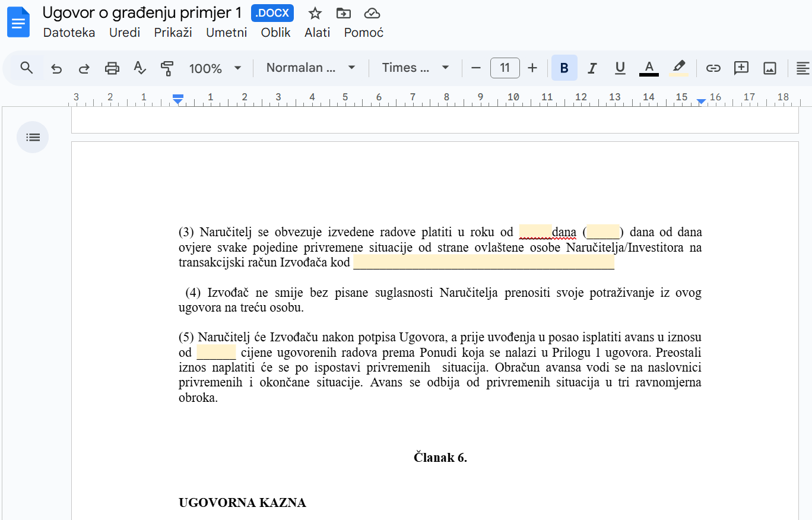Viewport: 812px width, 520px height.
Task: Insert image using picture icon
Action: pos(769,68)
